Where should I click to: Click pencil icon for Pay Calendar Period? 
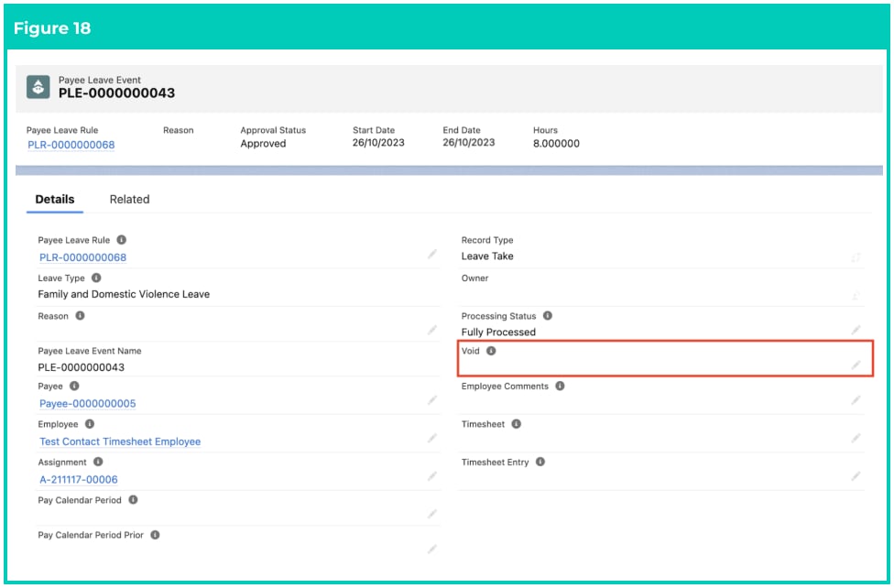point(432,514)
